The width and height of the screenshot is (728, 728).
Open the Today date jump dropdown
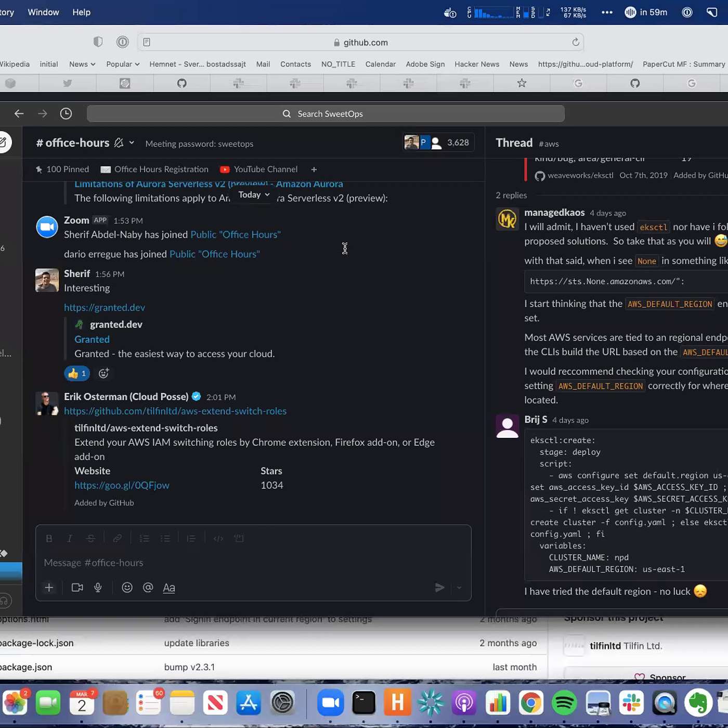[254, 194]
